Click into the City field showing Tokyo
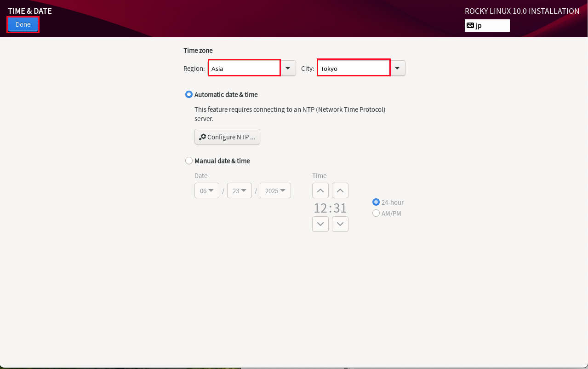Image resolution: width=588 pixels, height=369 pixels. click(x=354, y=68)
